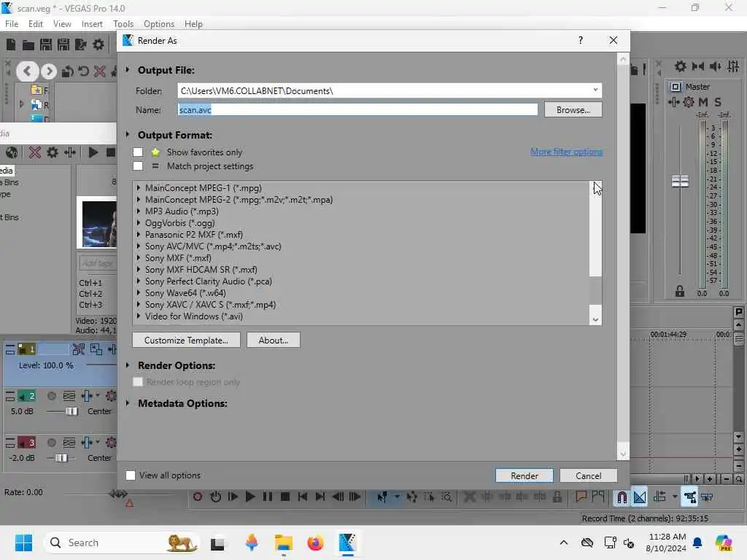
Task: Select the Zoom edit tool magnifier
Action: point(446,497)
